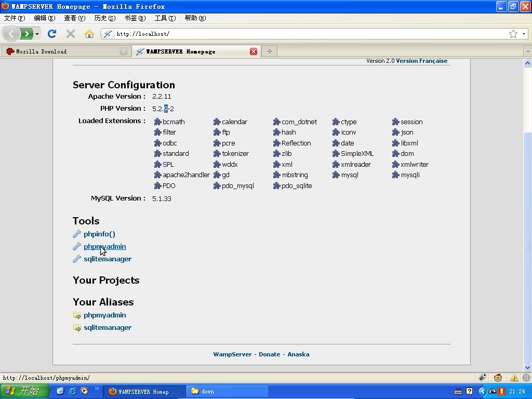Open the 编辑 (Edit) menu
This screenshot has height=399, width=532.
[x=45, y=18]
